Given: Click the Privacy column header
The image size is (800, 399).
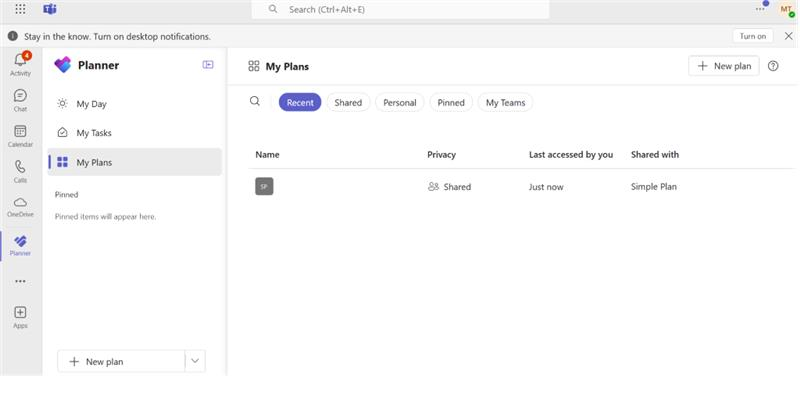Looking at the screenshot, I should tap(441, 154).
